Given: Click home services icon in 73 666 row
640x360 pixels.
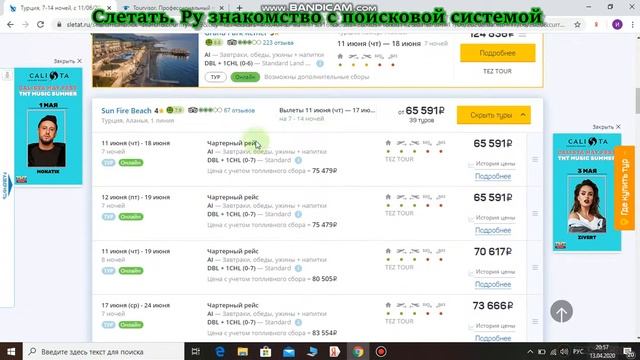Looking at the screenshot, I should [x=388, y=305].
